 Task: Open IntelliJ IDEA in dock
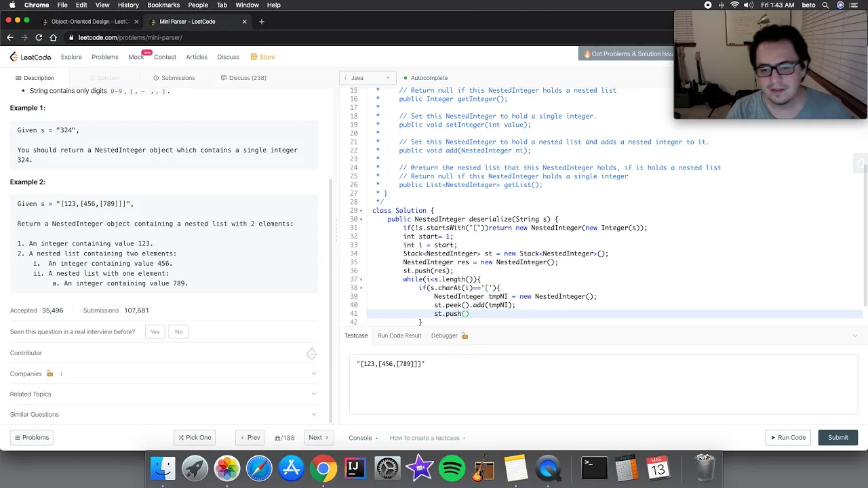355,468
